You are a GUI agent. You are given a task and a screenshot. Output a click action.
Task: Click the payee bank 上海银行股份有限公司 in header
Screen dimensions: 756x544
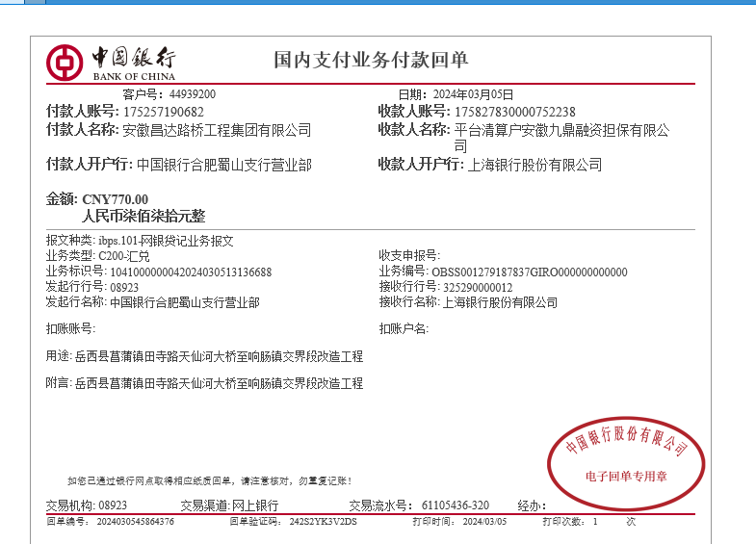[534, 166]
